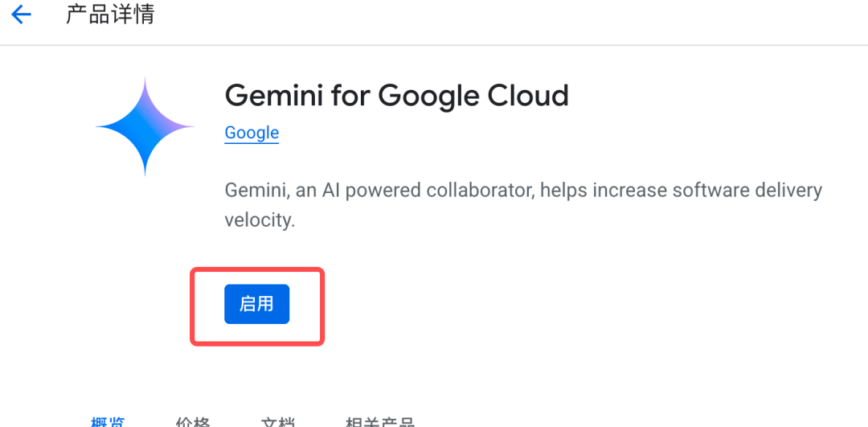View pricing via the 价格 tab
This screenshot has height=427, width=868.
tap(193, 421)
